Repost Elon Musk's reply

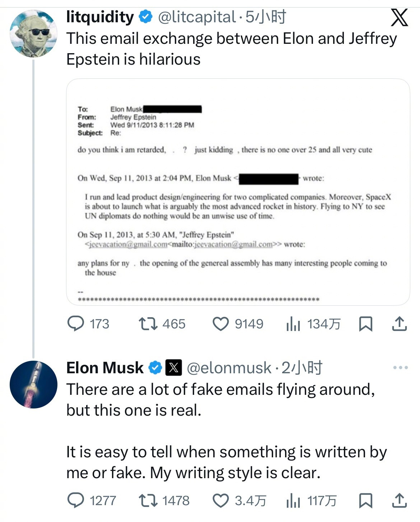pyautogui.click(x=148, y=500)
